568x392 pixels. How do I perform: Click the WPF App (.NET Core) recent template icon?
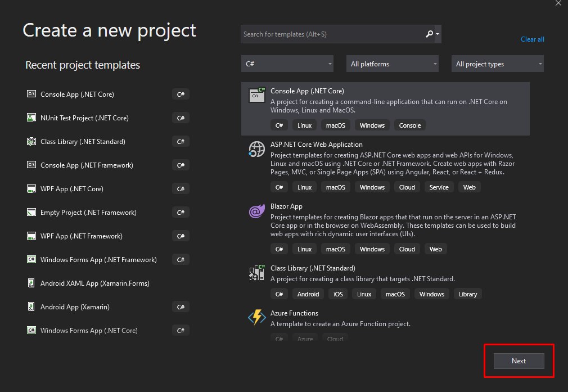(x=31, y=189)
